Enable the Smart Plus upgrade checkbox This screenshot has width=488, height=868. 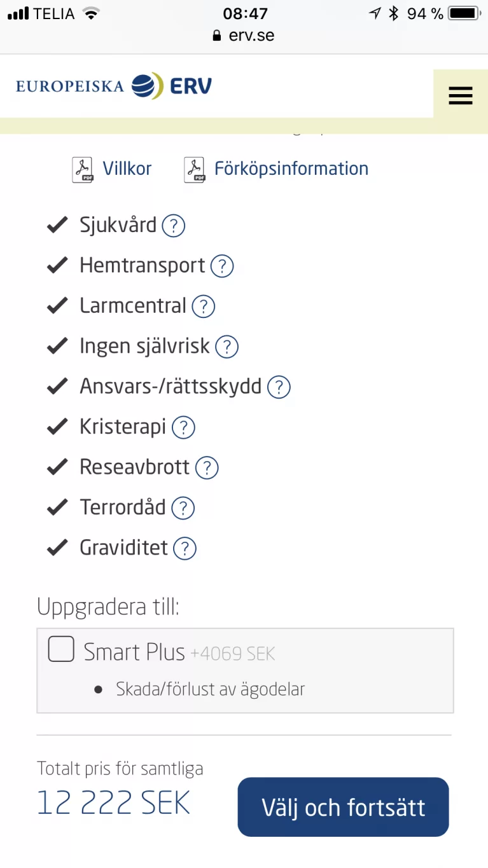point(61,649)
